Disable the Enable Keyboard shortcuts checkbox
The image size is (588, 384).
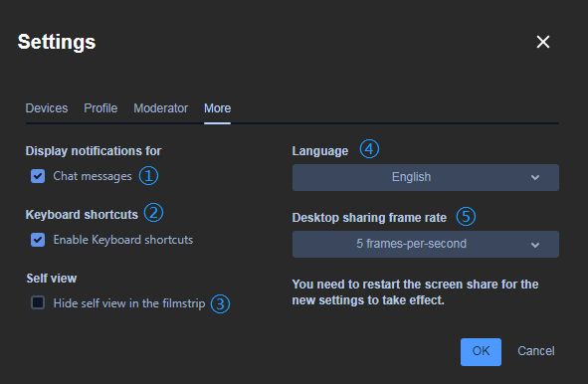point(38,240)
